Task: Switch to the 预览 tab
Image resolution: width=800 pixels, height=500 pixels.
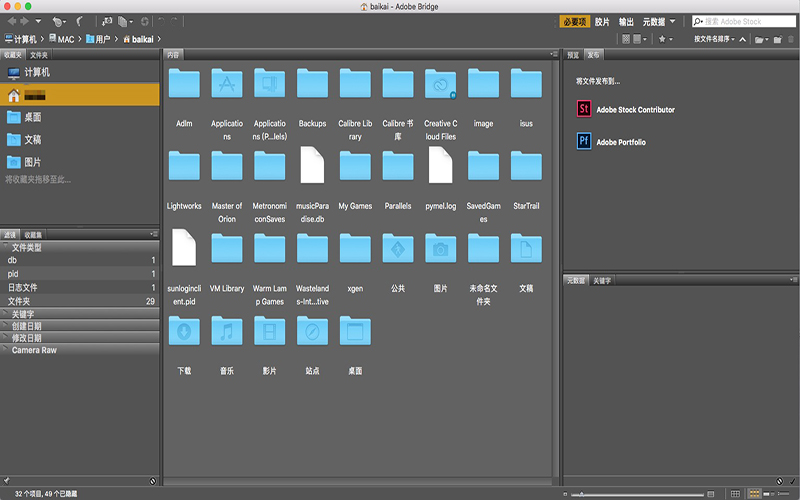Action: [x=573, y=55]
